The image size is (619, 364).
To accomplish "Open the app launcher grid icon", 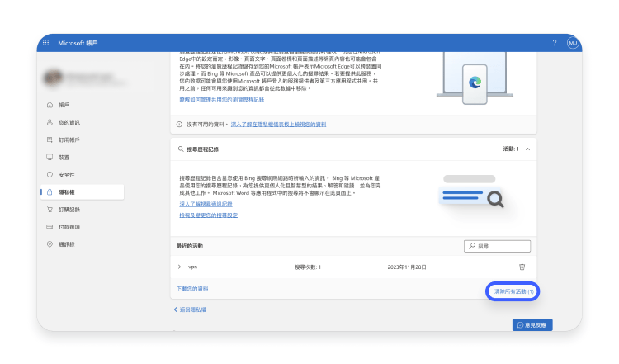I will click(x=45, y=43).
